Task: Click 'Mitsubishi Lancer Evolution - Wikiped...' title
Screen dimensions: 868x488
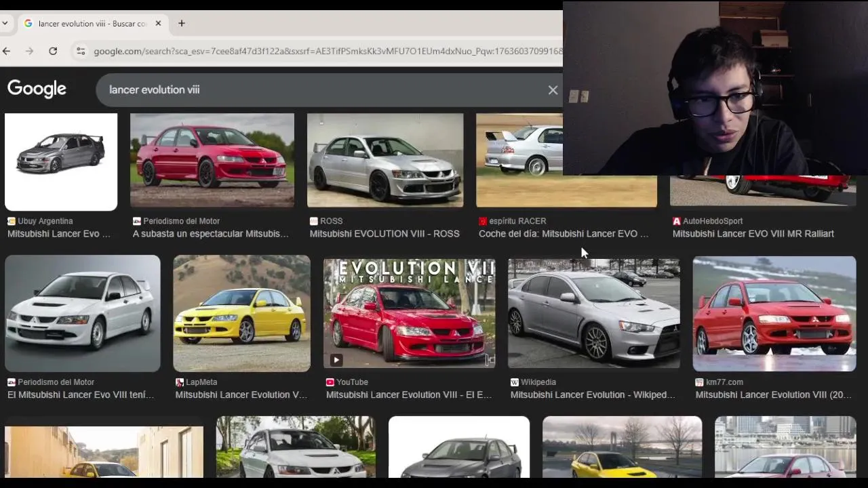Action: click(593, 394)
